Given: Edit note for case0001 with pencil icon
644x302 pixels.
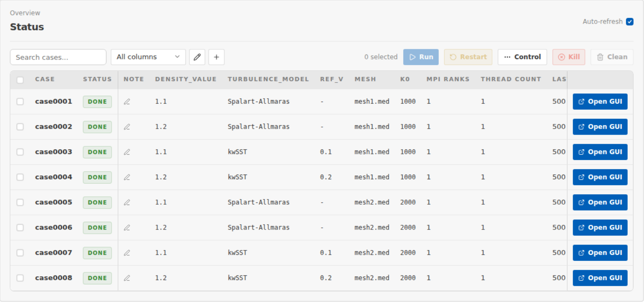Looking at the screenshot, I should coord(127,102).
